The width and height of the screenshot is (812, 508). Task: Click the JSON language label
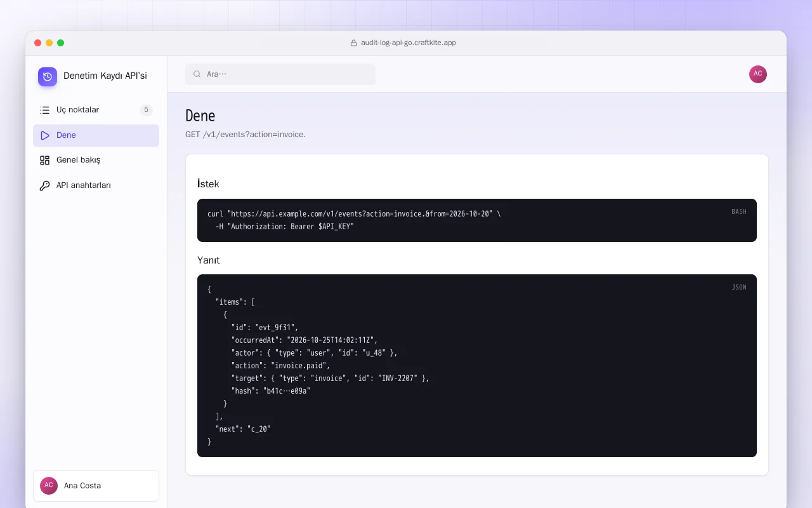click(739, 288)
